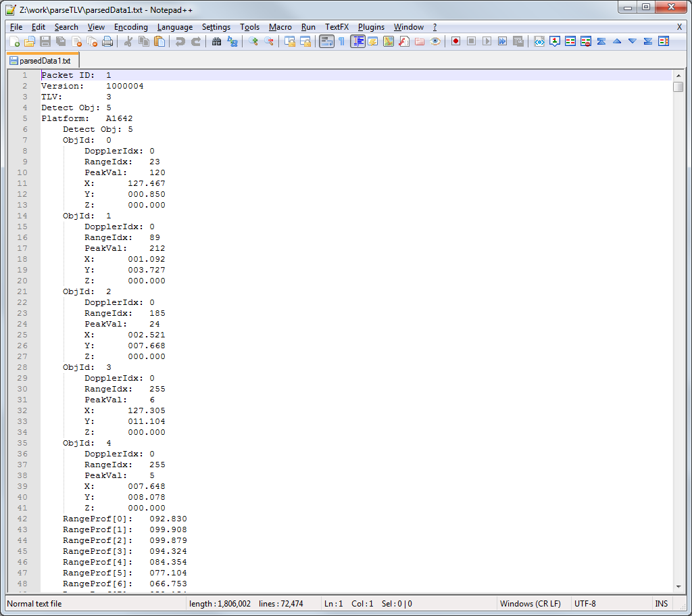This screenshot has height=616, width=692.
Task: Click 'RangeProf[0]: 092.830' line
Action: 124,519
